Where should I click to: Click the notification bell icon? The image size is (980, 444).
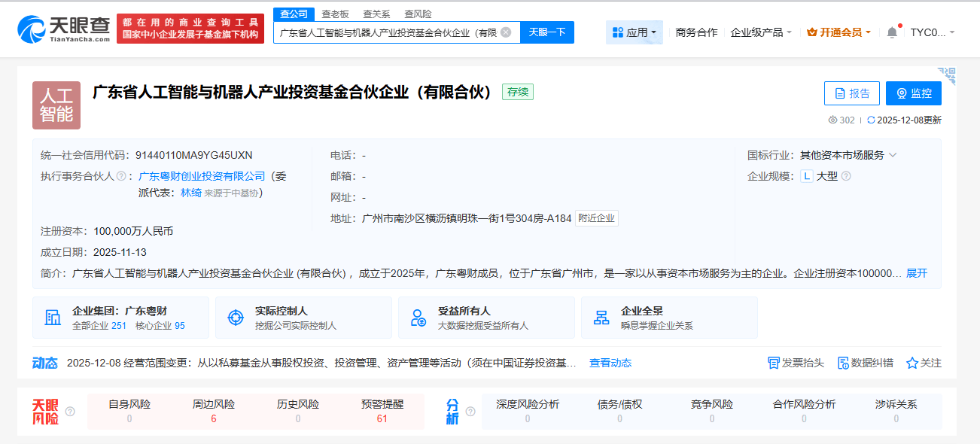892,32
